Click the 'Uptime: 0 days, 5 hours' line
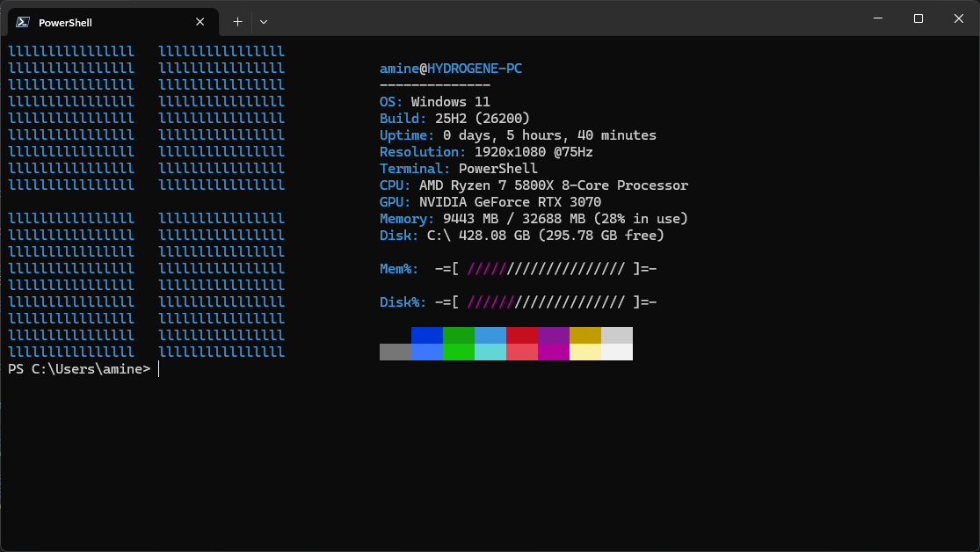 click(518, 135)
